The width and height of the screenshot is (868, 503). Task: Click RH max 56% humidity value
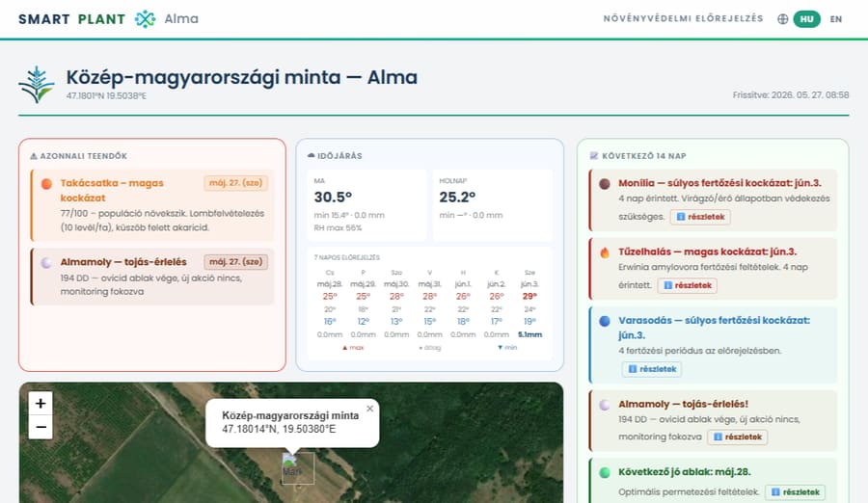(338, 228)
